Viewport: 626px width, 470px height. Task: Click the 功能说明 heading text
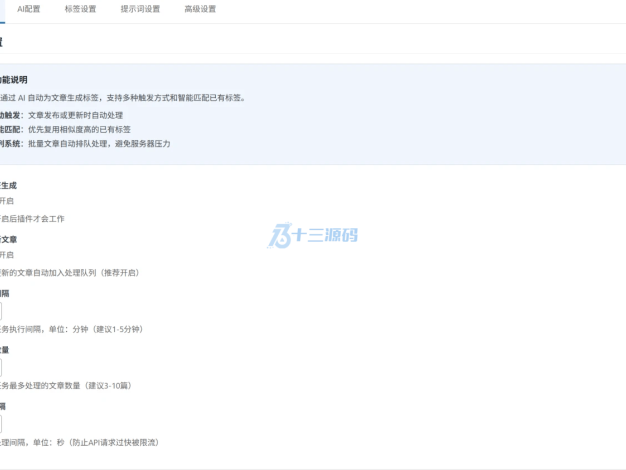(x=14, y=80)
